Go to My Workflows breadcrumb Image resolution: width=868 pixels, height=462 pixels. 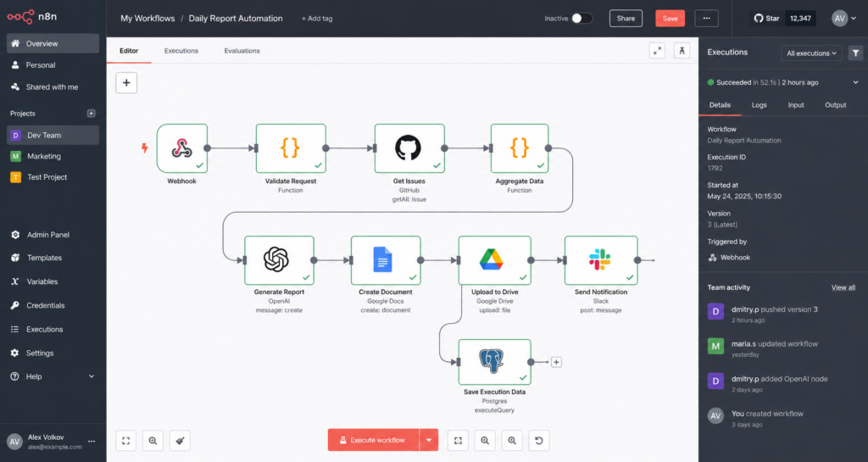tap(147, 19)
